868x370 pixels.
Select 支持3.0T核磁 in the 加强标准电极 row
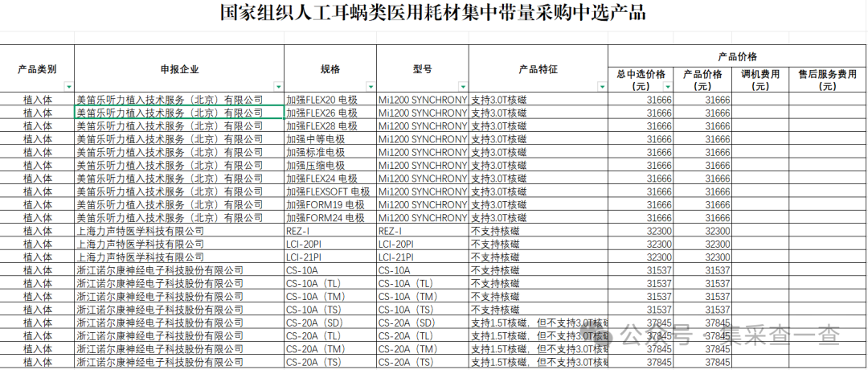538,152
